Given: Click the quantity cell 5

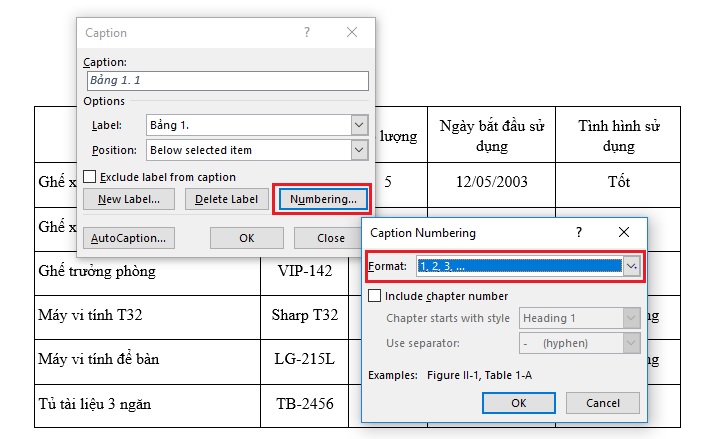Looking at the screenshot, I should click(388, 182).
